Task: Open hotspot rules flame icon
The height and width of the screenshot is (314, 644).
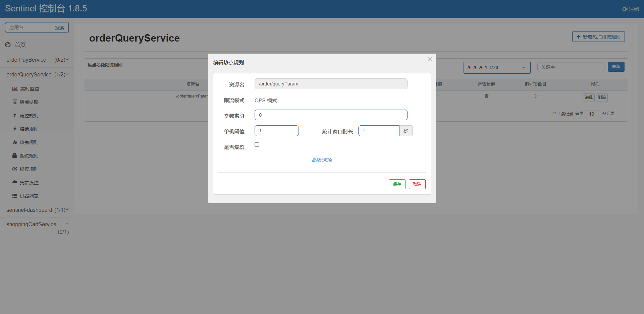Action: click(15, 142)
